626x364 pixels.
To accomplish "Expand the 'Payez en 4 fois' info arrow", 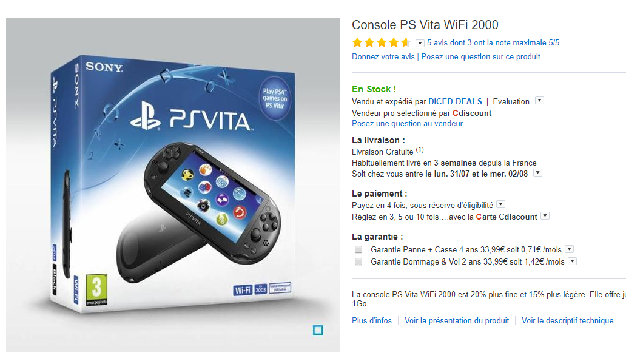I will pos(500,204).
